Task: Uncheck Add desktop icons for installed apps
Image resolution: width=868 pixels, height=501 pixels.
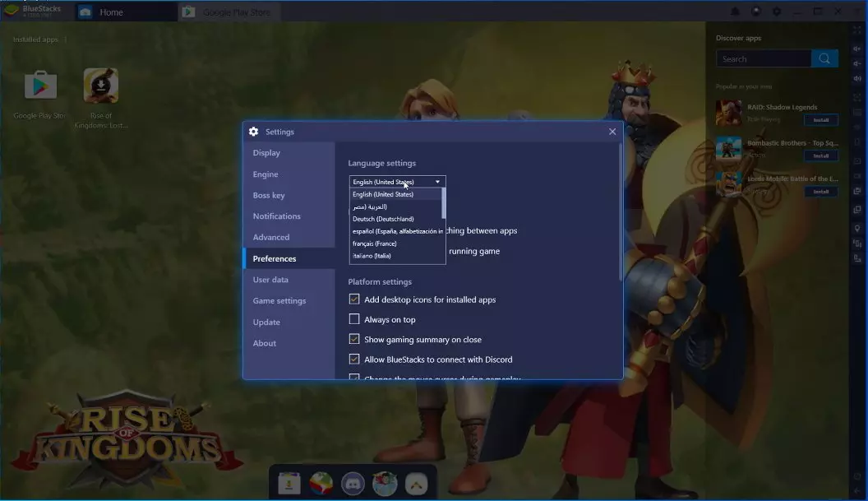Action: 354,299
